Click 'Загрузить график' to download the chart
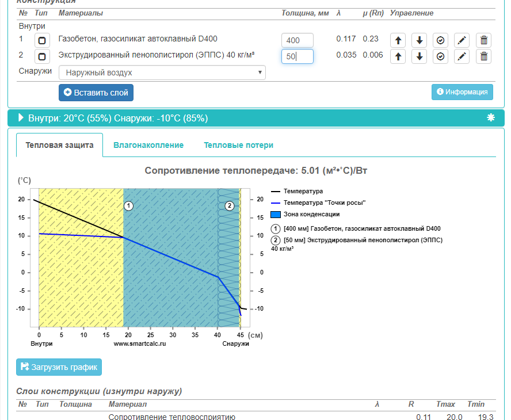The width and height of the screenshot is (511, 420). coord(59,367)
